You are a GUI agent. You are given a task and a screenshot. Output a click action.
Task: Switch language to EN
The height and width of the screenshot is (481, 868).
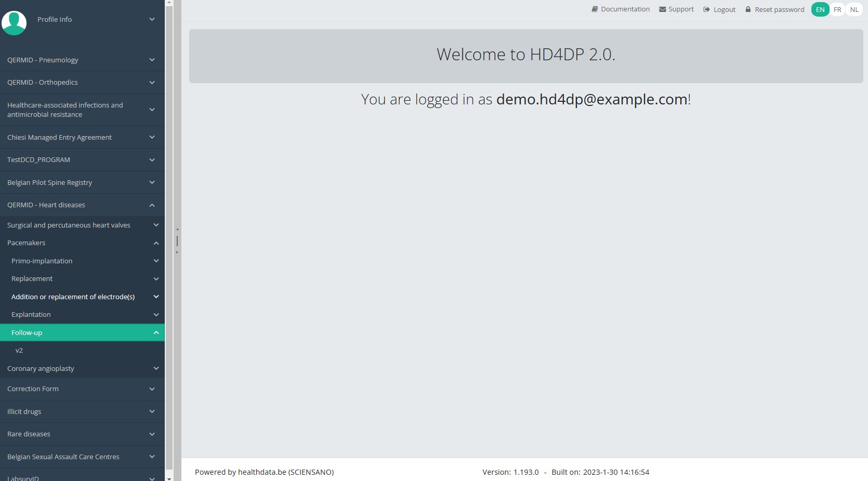coord(820,9)
